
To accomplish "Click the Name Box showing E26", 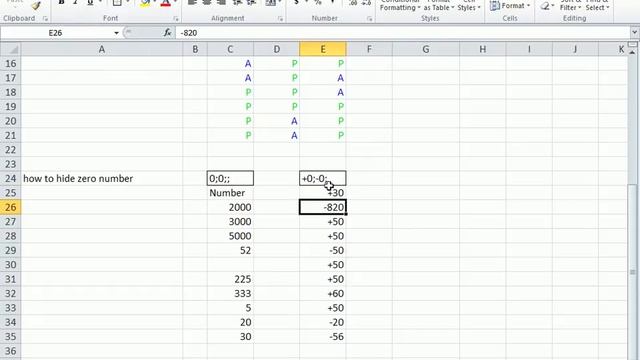I will [56, 33].
